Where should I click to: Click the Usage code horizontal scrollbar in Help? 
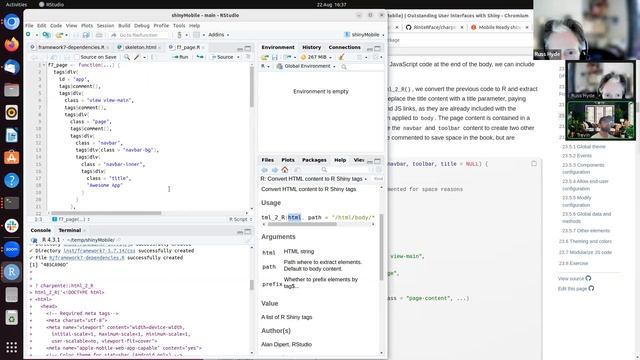pyautogui.click(x=302, y=224)
